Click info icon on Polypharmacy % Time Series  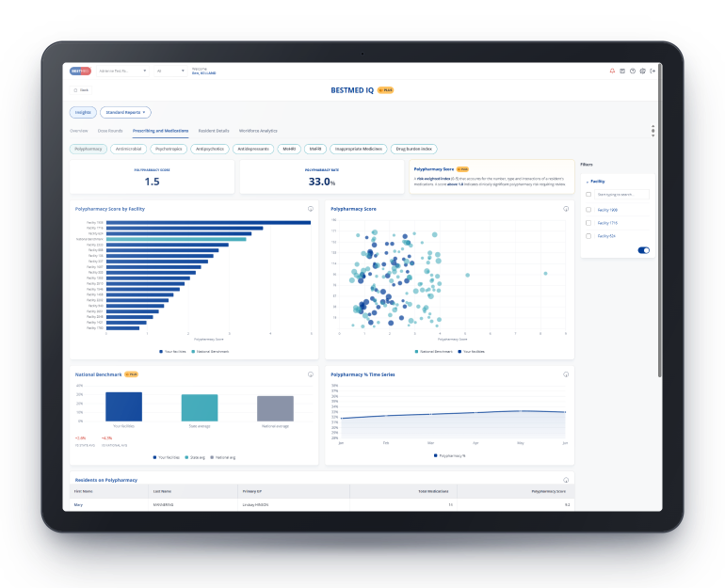click(x=566, y=374)
